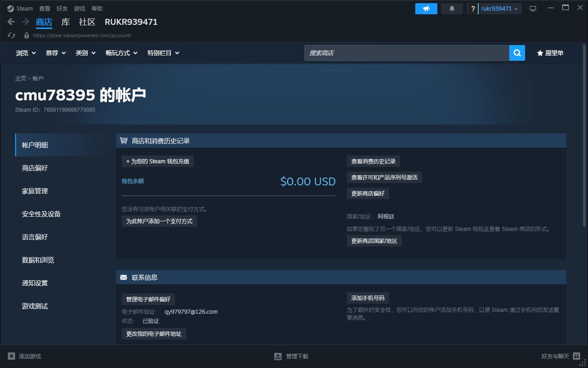Click the download icon beside 管理下载

(278, 356)
